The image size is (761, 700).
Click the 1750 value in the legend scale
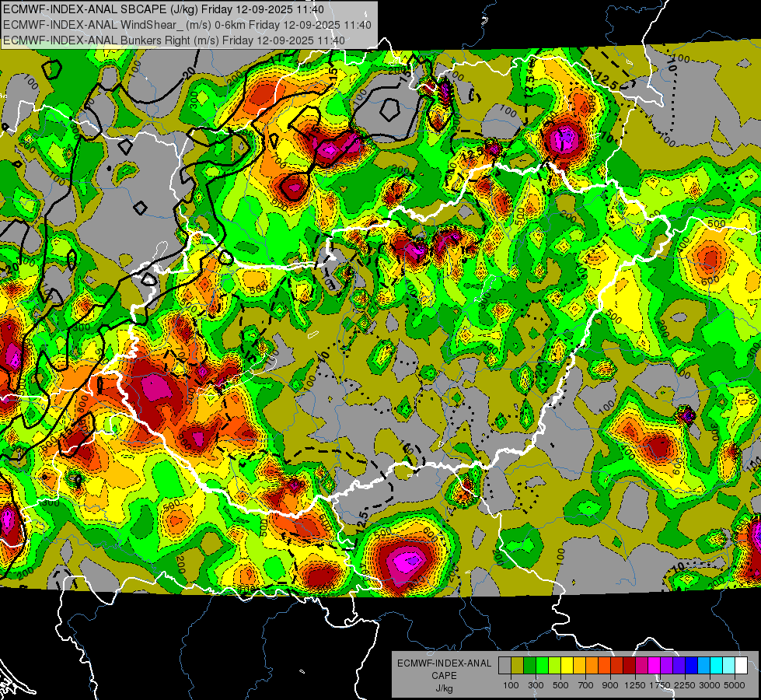tap(660, 685)
